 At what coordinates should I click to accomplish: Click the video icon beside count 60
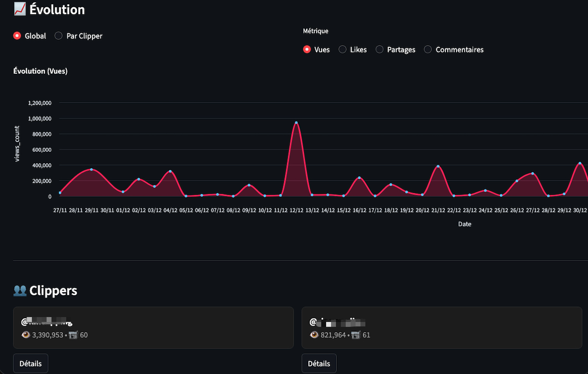pyautogui.click(x=74, y=335)
